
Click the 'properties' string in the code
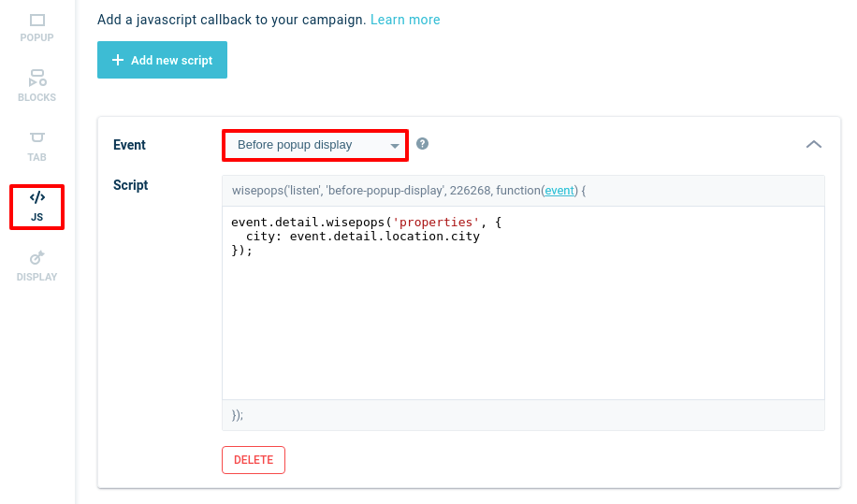(436, 223)
